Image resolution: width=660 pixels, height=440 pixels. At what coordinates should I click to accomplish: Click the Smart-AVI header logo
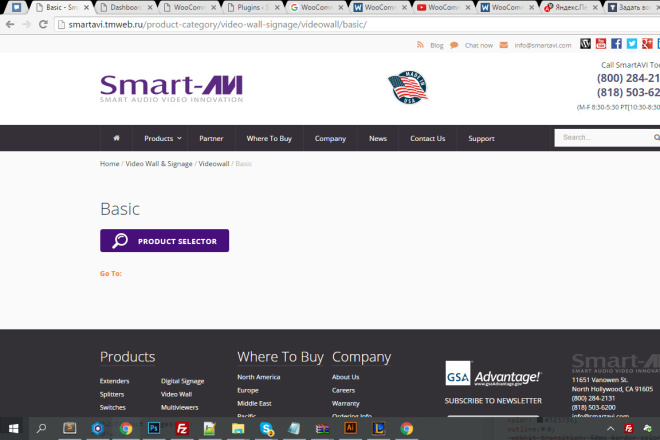click(171, 89)
